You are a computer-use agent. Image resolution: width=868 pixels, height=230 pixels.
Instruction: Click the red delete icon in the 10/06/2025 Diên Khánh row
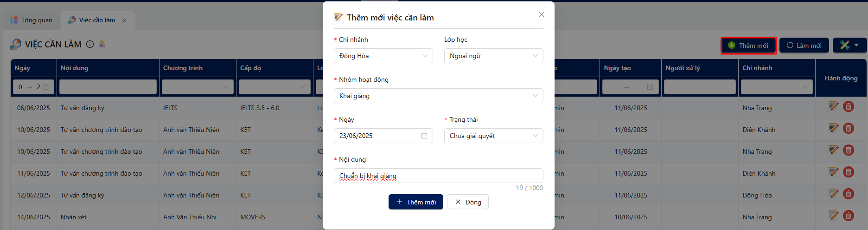[849, 128]
